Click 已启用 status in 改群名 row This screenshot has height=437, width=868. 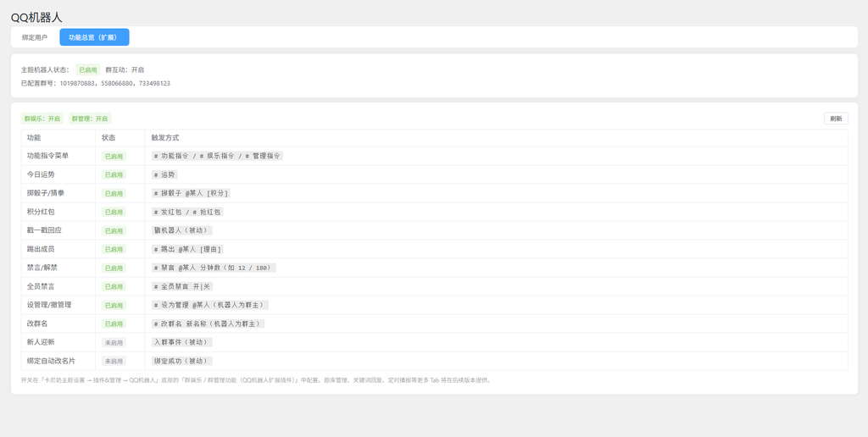click(x=114, y=324)
